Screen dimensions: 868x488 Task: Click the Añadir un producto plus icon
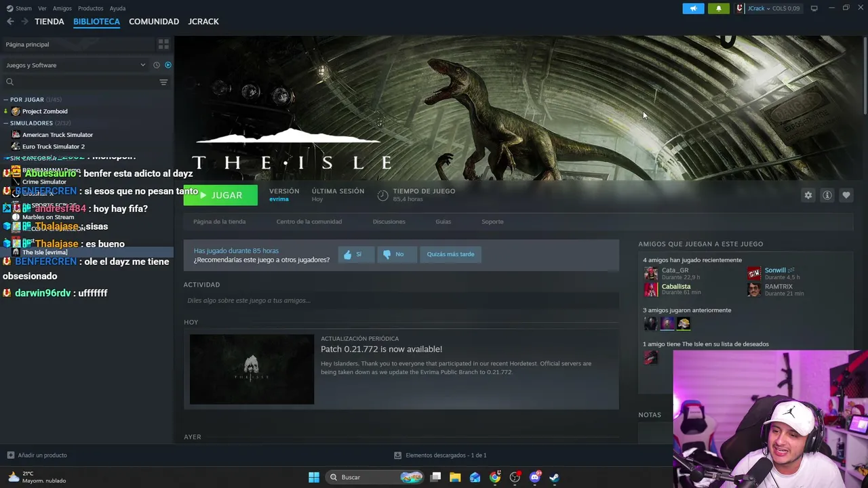[10, 455]
